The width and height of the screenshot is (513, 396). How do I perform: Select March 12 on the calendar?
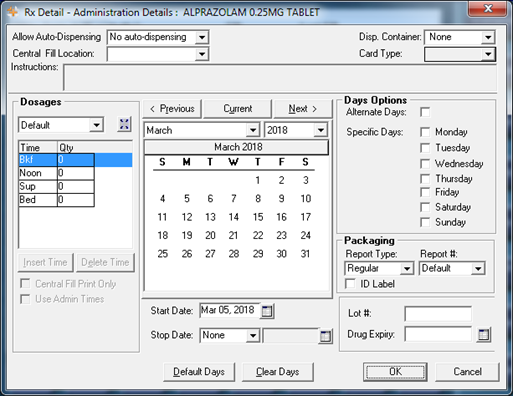click(x=187, y=217)
